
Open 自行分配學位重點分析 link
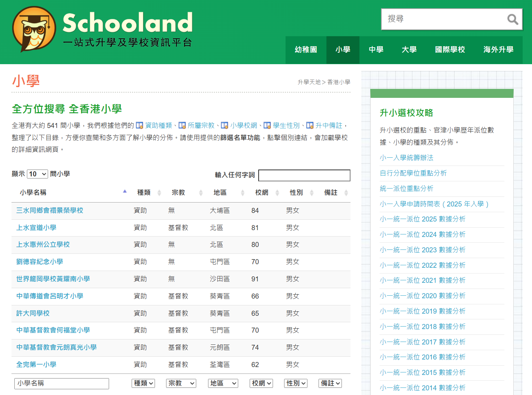pyautogui.click(x=413, y=173)
